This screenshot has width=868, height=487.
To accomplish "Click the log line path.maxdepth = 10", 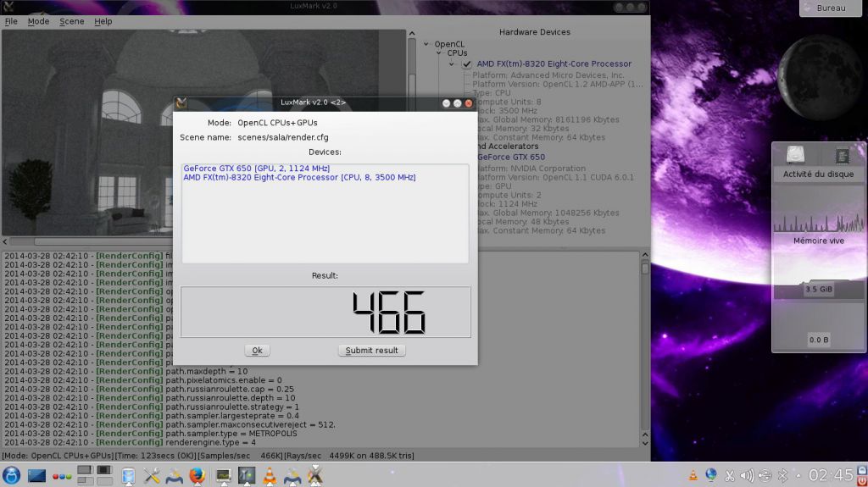I will [x=207, y=371].
